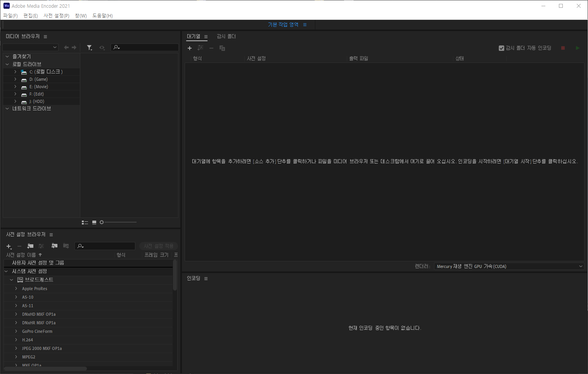This screenshot has height=374, width=588.
Task: Expand the C: local disk drive
Action: (x=15, y=71)
